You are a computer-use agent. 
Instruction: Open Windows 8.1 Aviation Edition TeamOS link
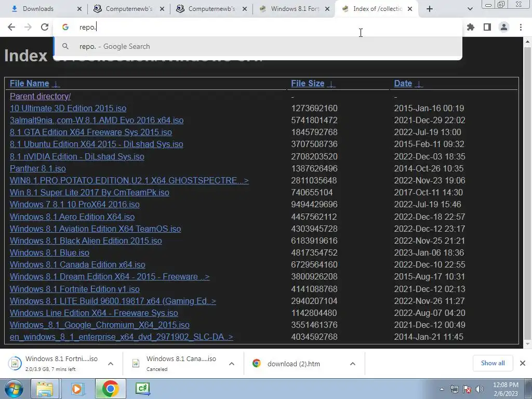click(x=96, y=229)
